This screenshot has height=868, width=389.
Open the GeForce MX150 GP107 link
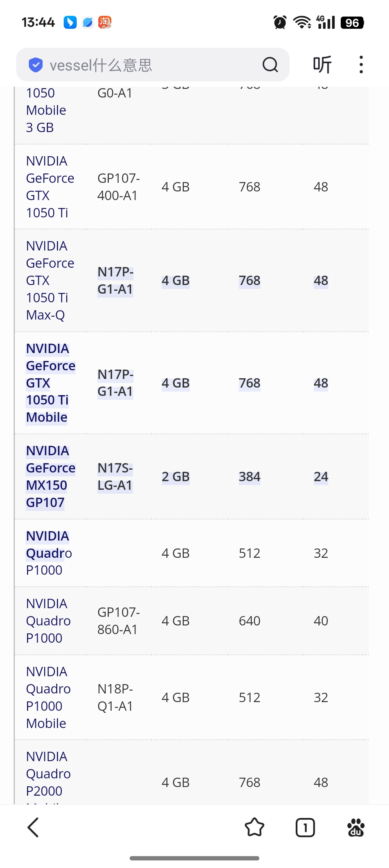point(50,476)
